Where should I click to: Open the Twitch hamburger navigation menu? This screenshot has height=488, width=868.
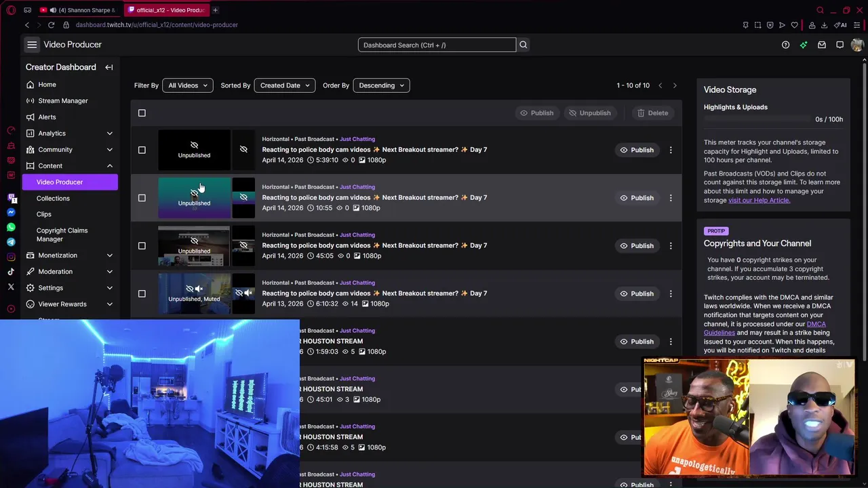pyautogui.click(x=32, y=45)
